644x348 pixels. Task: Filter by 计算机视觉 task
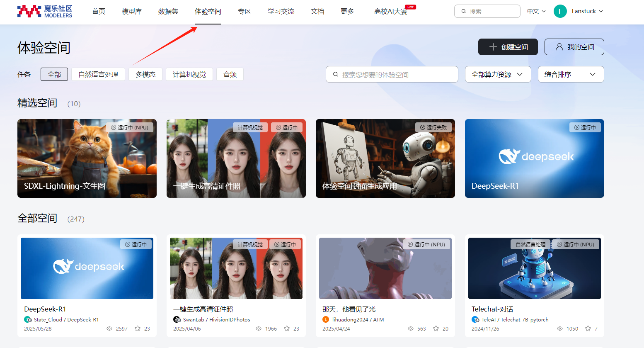pyautogui.click(x=189, y=74)
